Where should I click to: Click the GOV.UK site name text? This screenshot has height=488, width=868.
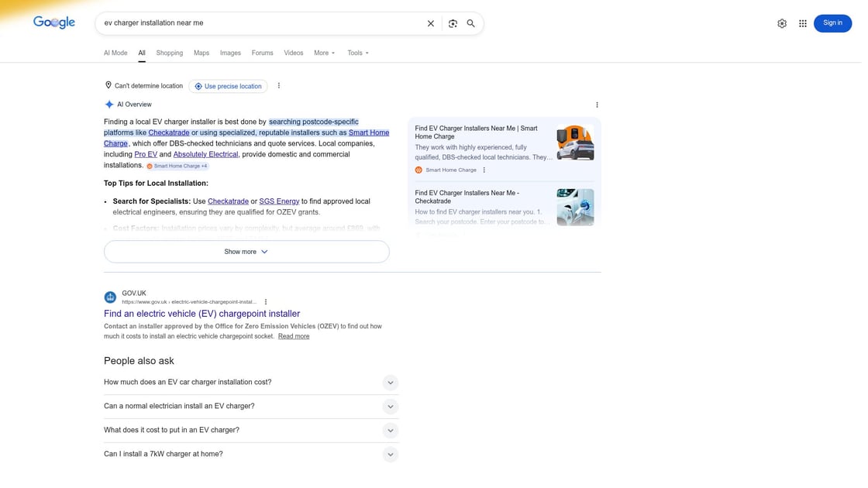click(134, 294)
